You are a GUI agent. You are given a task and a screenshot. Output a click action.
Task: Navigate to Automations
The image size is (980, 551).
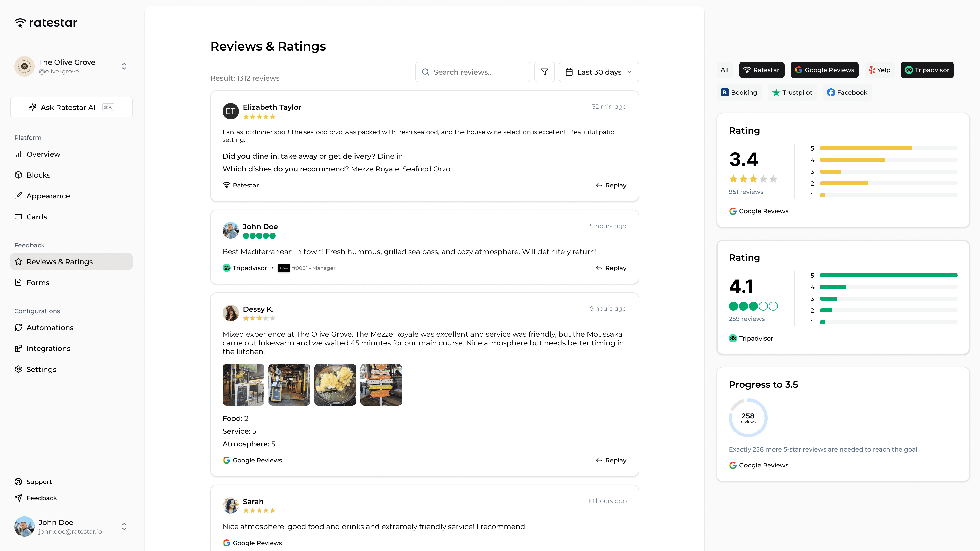click(x=50, y=327)
